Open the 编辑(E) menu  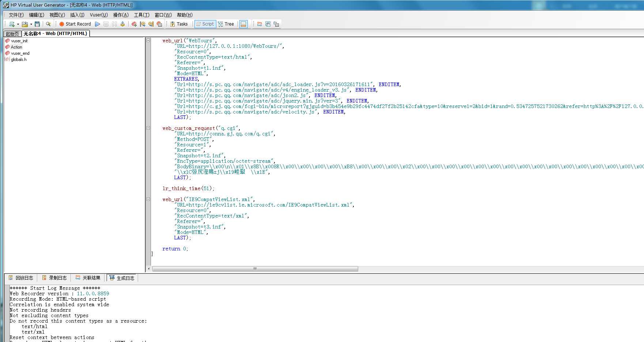coord(37,15)
